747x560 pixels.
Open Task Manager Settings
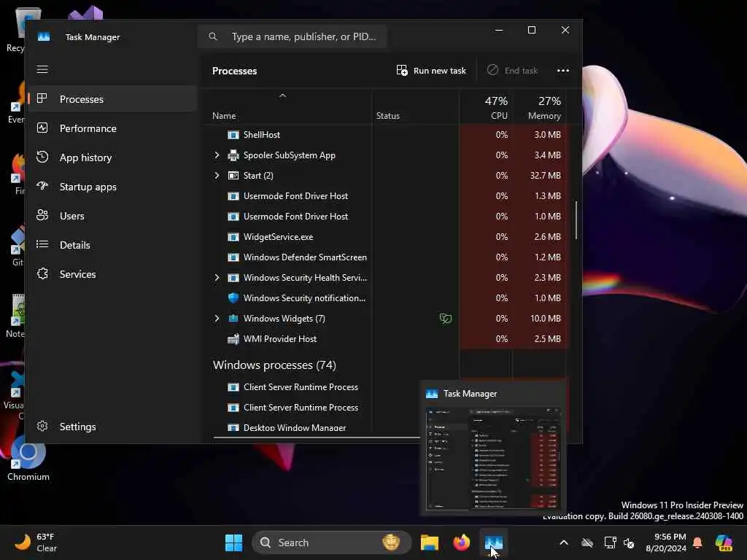click(x=112, y=426)
